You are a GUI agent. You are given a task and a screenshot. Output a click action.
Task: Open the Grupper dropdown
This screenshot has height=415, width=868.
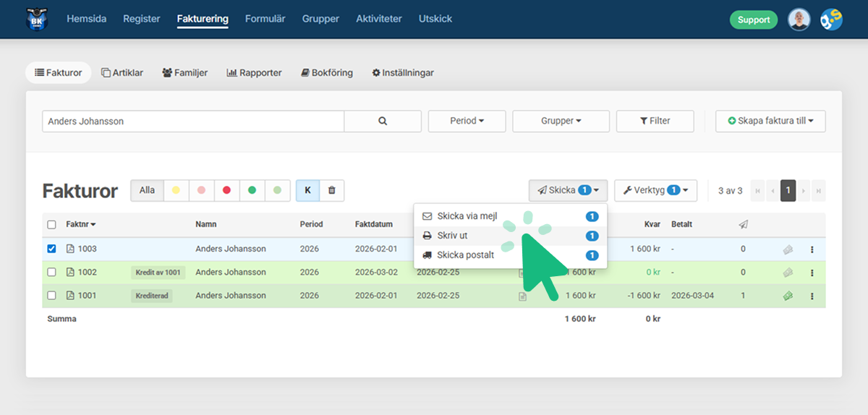pos(561,121)
